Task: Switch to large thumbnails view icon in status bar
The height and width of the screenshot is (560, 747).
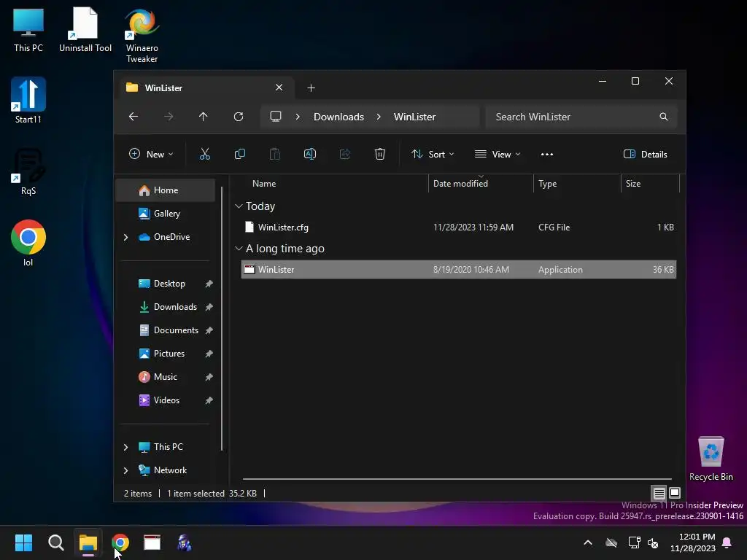Action: (675, 493)
